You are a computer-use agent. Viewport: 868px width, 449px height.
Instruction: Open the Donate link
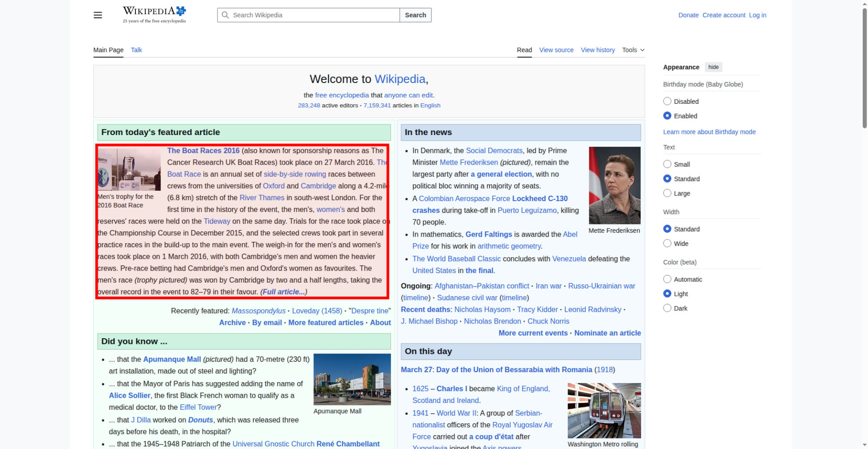[x=688, y=15]
